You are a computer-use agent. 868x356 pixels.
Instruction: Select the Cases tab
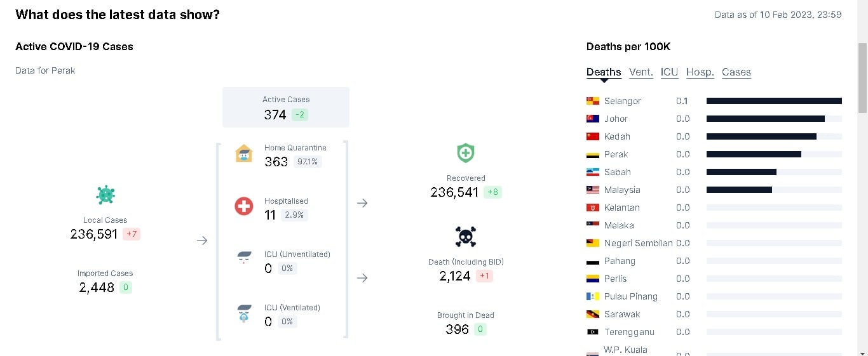point(736,72)
